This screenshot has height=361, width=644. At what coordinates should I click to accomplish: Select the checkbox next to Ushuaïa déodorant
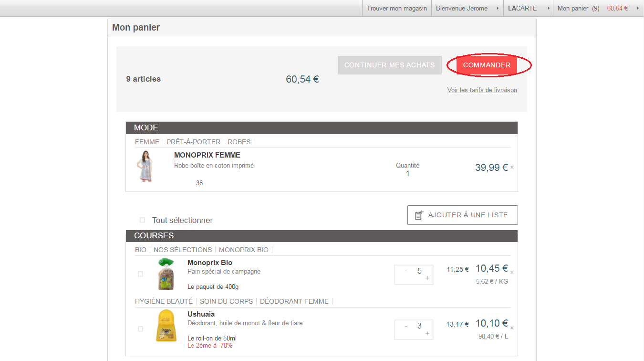[x=140, y=329]
